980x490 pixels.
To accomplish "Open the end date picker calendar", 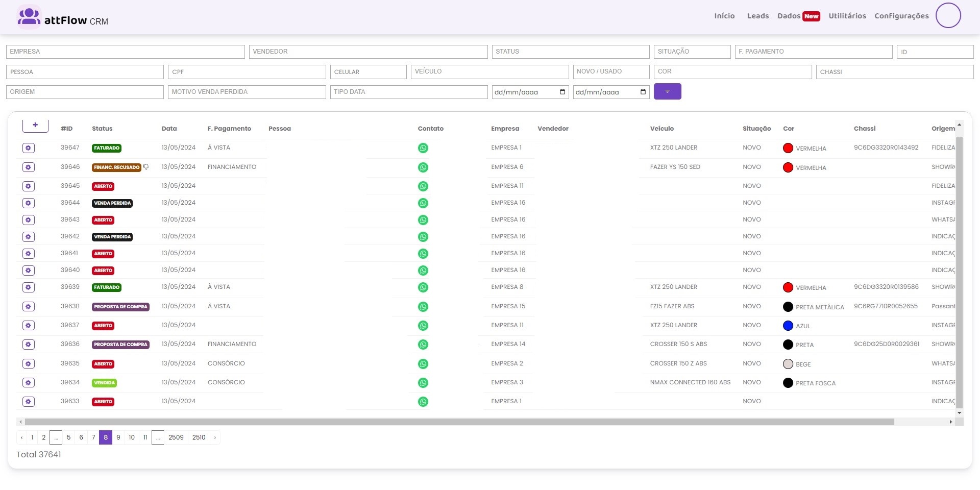I will [643, 92].
